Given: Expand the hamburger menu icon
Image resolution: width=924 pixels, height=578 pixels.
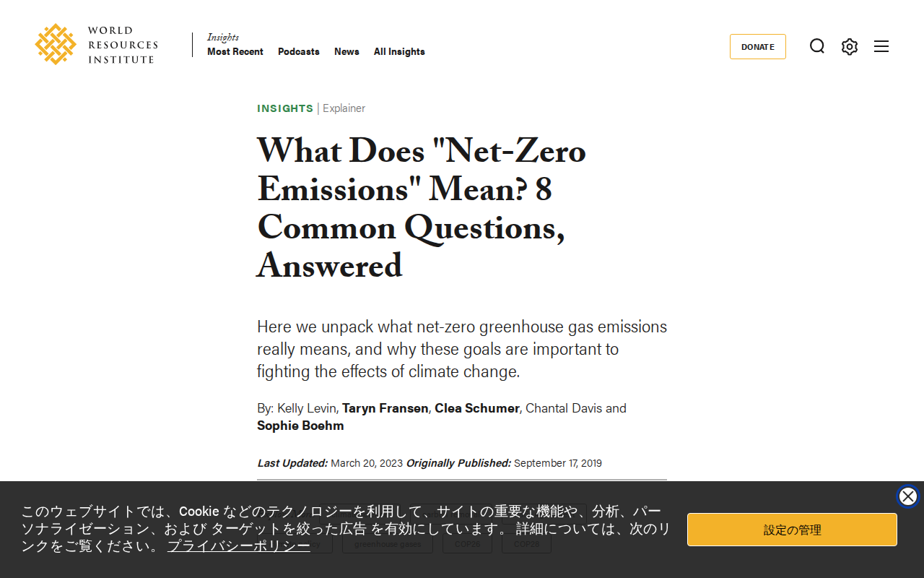Looking at the screenshot, I should (x=881, y=46).
